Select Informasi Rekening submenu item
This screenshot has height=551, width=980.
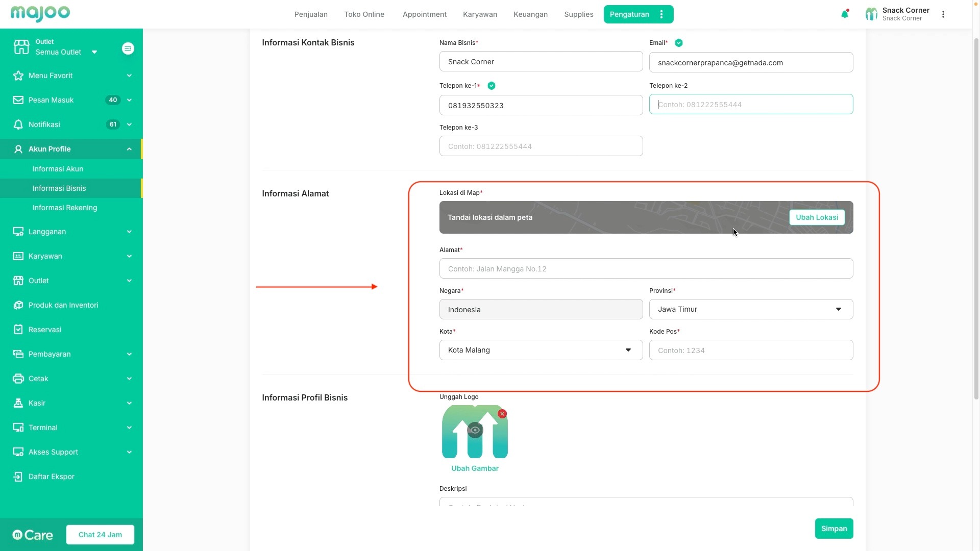65,208
